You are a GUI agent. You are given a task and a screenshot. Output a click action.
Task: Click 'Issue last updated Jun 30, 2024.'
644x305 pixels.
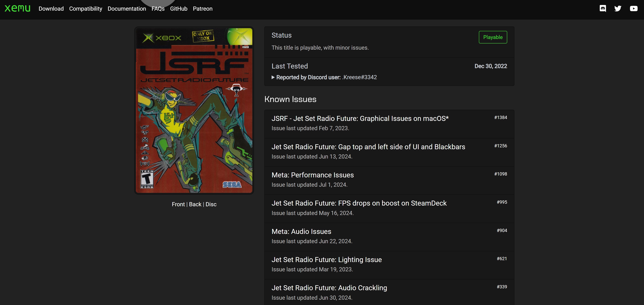312,298
